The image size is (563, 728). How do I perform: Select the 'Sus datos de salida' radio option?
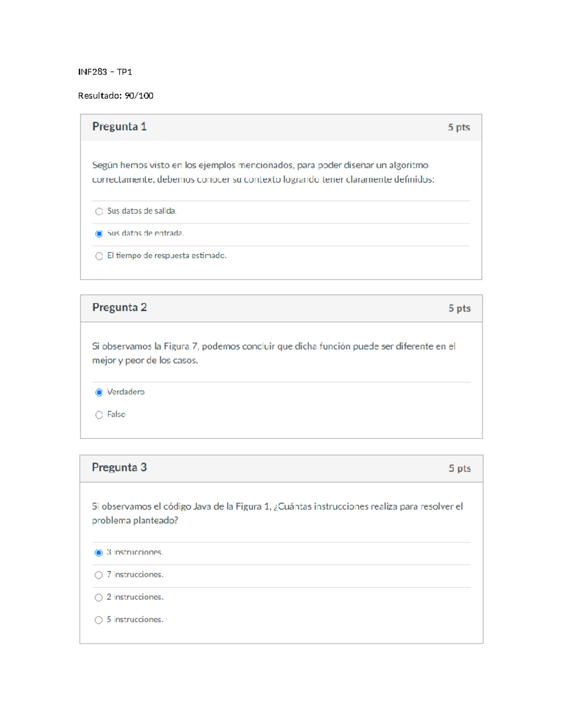pos(99,211)
